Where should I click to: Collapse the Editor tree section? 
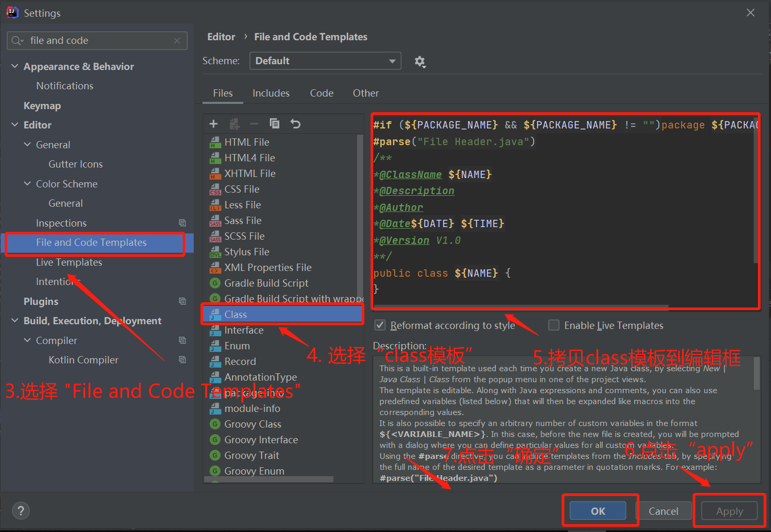click(x=15, y=125)
